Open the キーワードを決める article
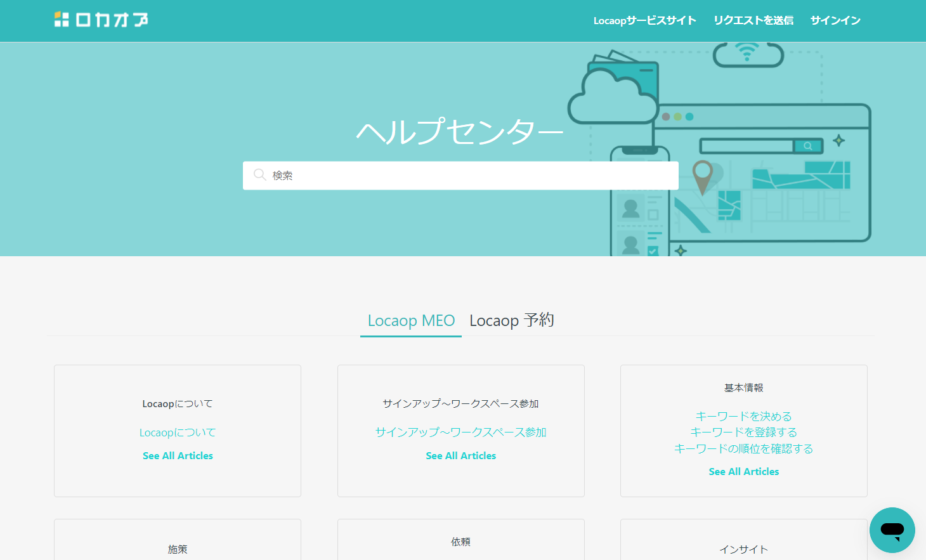 743,416
